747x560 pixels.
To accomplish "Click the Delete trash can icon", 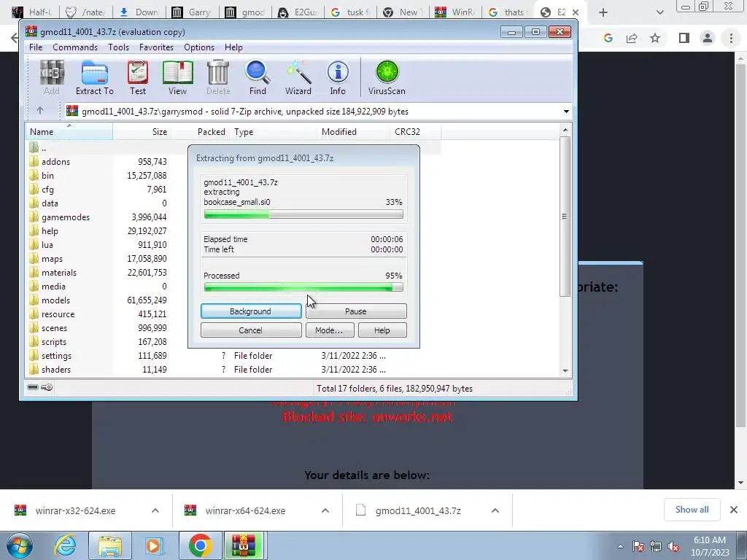I will pos(218,77).
